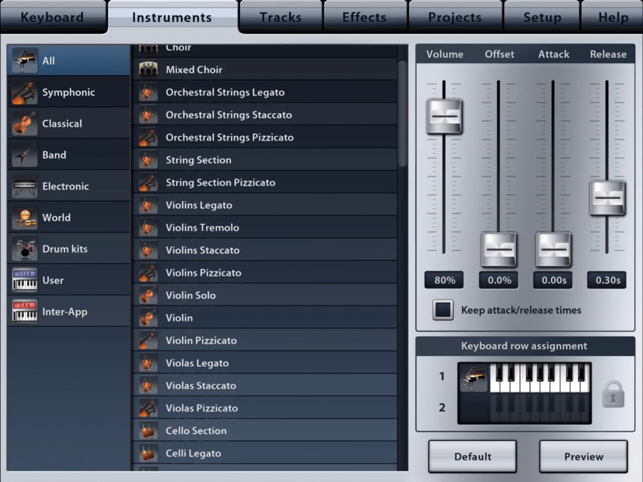This screenshot has height=482, width=643.
Task: Click the grand piano icon in row 1
Action: [474, 378]
